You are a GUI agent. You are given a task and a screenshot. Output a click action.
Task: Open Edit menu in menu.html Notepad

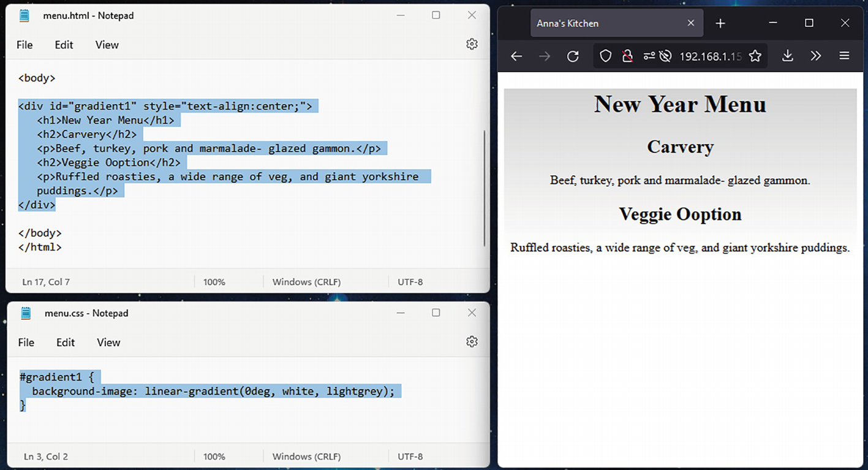coord(64,45)
